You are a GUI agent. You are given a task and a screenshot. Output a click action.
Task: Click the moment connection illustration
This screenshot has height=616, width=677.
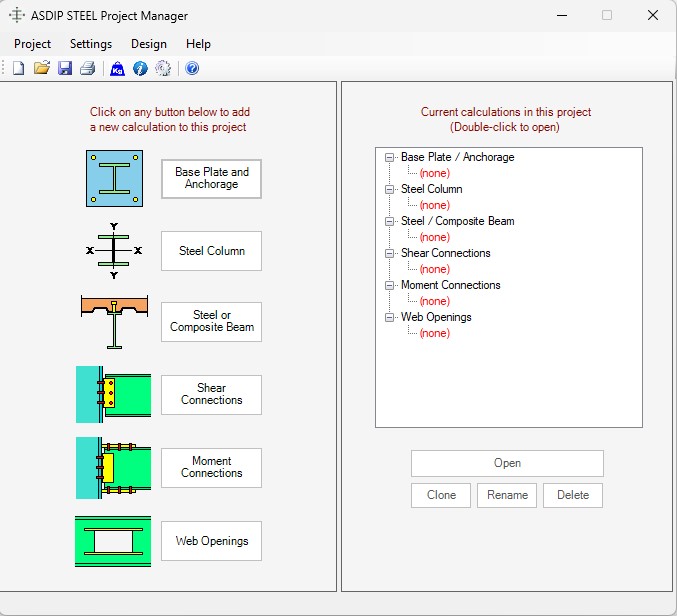pos(114,468)
